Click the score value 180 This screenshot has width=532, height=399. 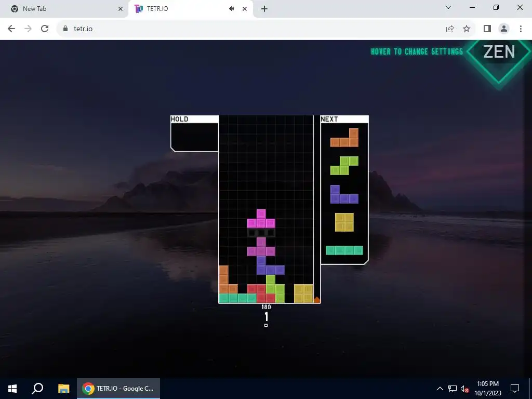pyautogui.click(x=266, y=307)
